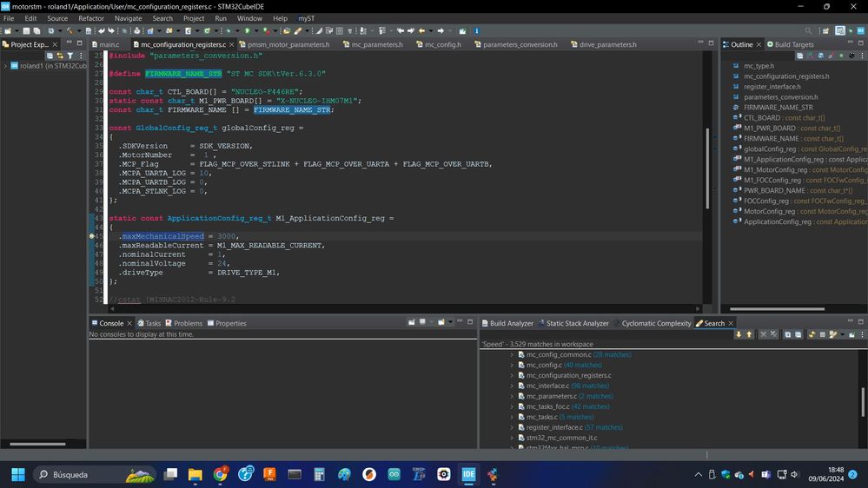Click the Open Perspective icon
The width and height of the screenshot is (868, 488).
coord(826,31)
